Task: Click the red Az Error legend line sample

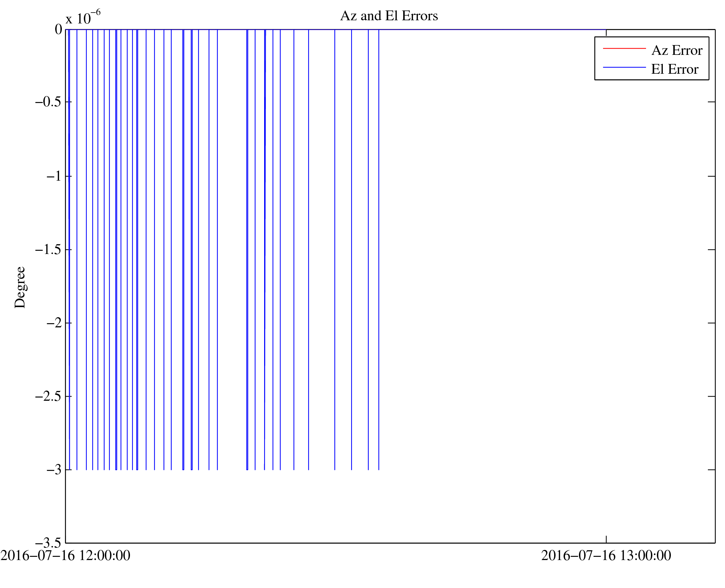Action: click(x=624, y=48)
